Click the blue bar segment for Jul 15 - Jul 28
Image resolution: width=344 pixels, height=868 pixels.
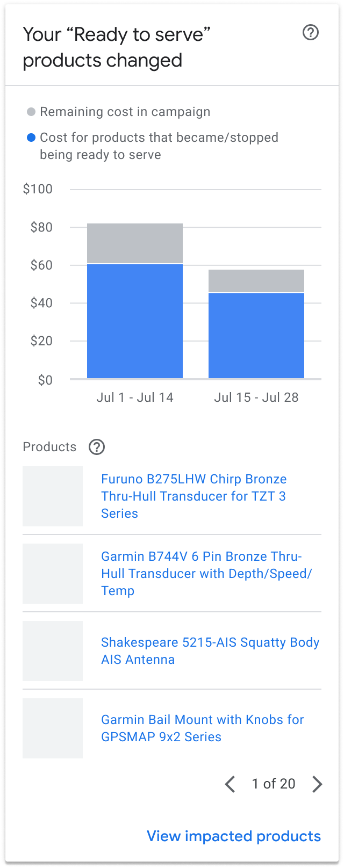pyautogui.click(x=256, y=336)
